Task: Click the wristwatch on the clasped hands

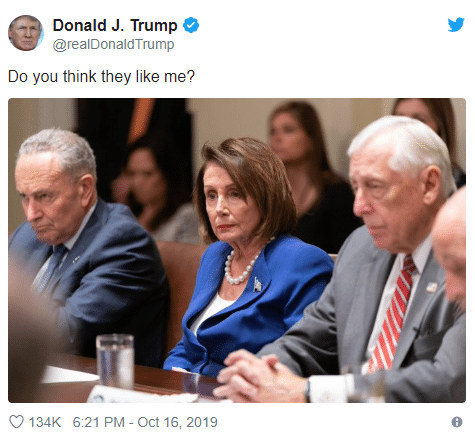Action: pos(307,390)
